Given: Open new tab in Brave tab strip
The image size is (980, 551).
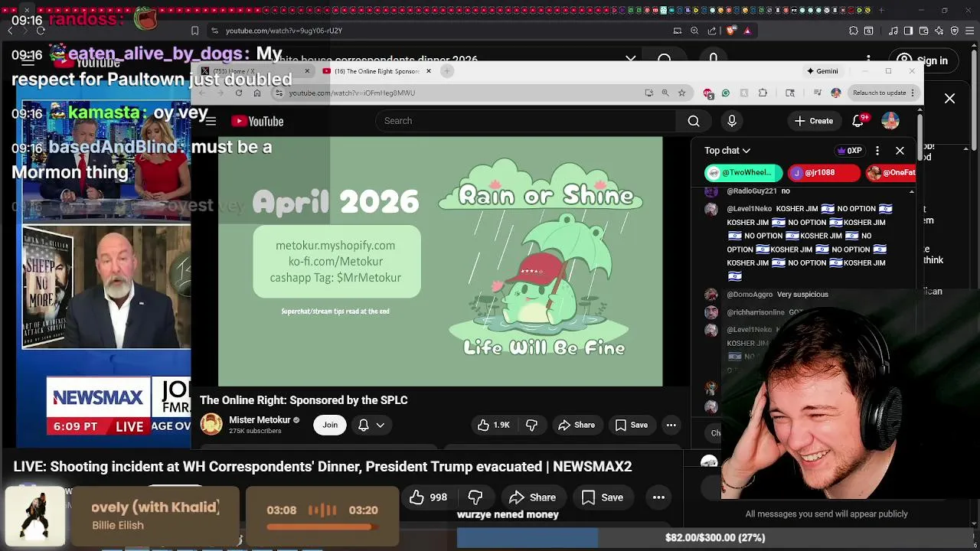Looking at the screenshot, I should tap(881, 10).
